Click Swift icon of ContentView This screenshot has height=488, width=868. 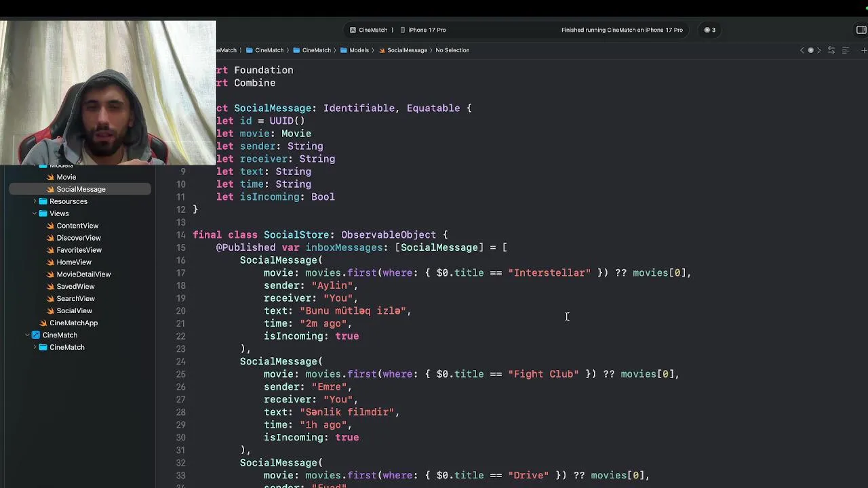coord(50,226)
